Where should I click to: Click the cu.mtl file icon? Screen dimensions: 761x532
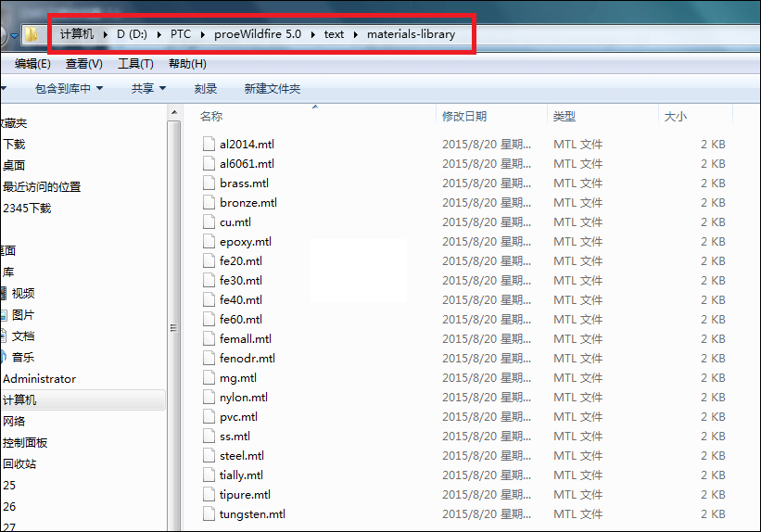tap(209, 222)
